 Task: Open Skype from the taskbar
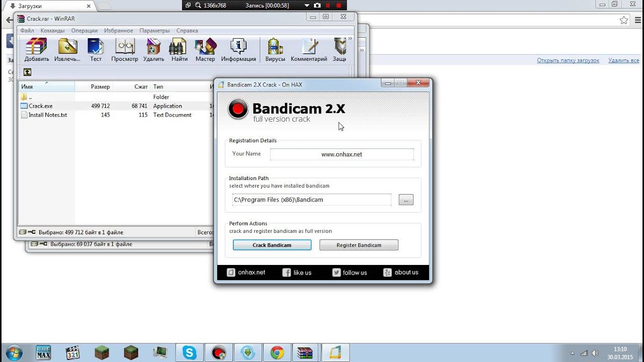coord(190,352)
